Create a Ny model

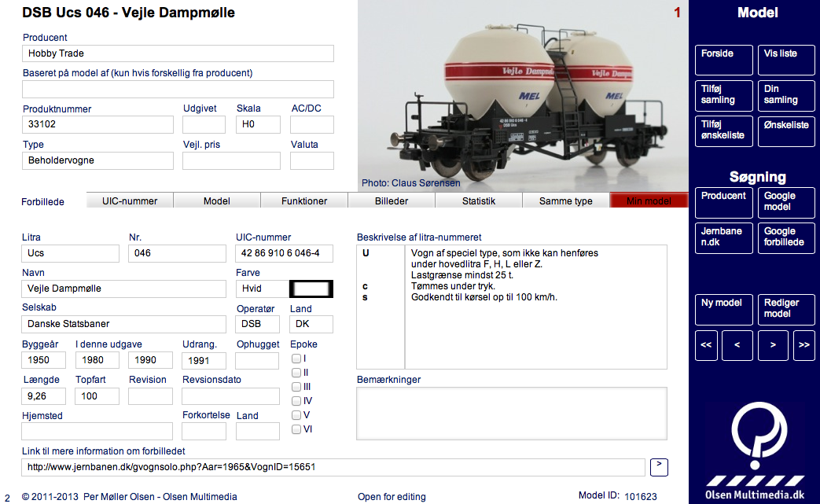tap(724, 310)
